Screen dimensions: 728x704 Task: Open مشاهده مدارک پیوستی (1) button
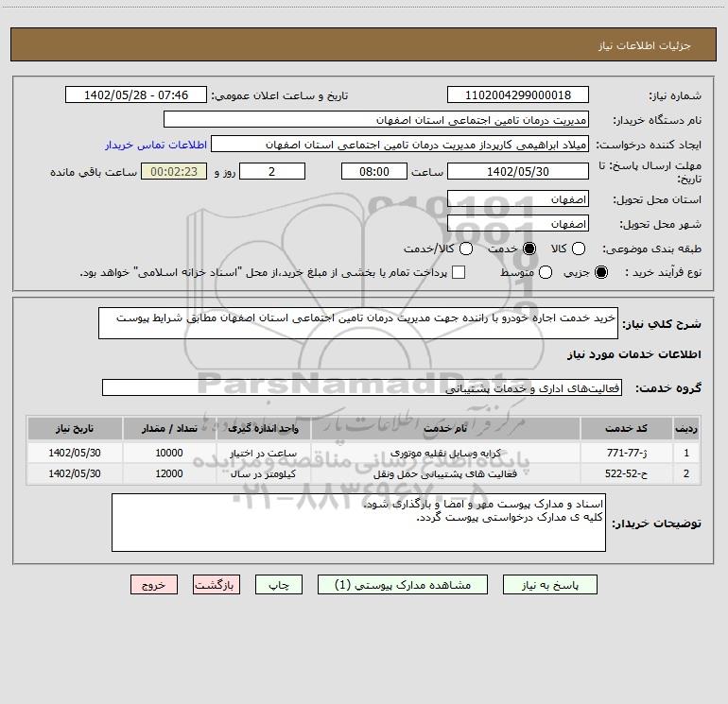pyautogui.click(x=403, y=585)
